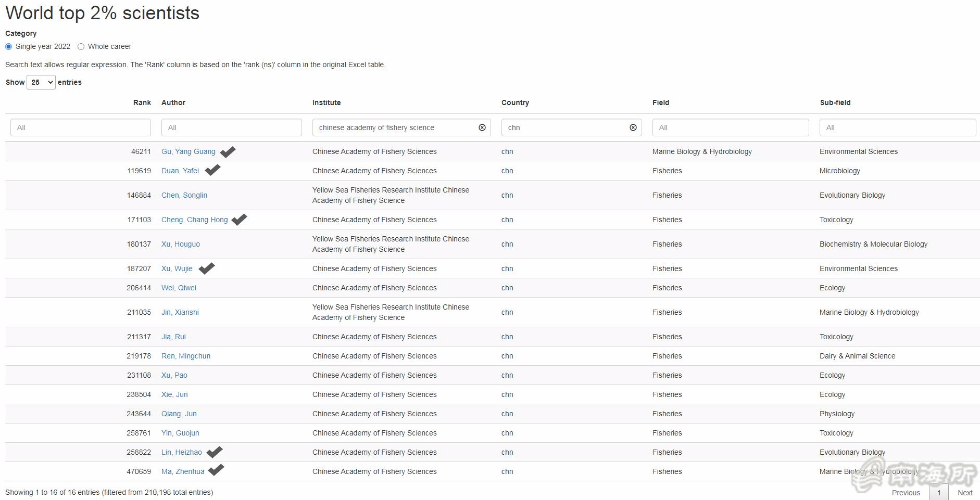Select the Single year 2022 radio button
This screenshot has height=500, width=980.
9,47
